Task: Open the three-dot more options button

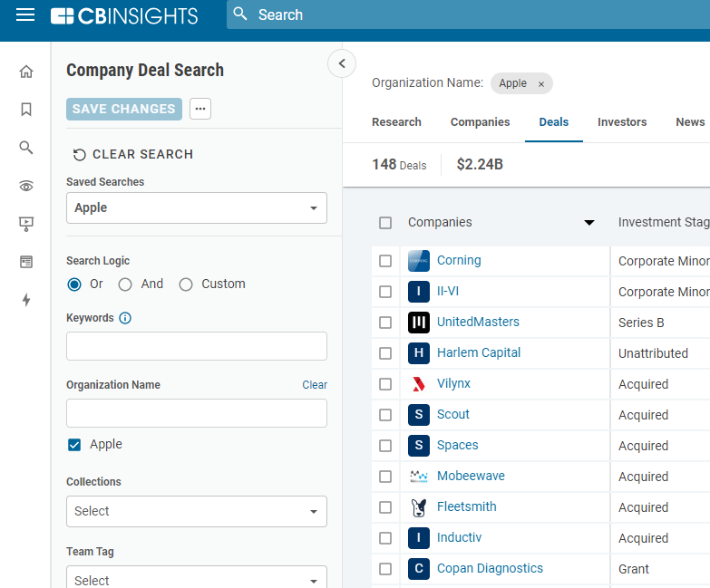Action: (x=200, y=109)
